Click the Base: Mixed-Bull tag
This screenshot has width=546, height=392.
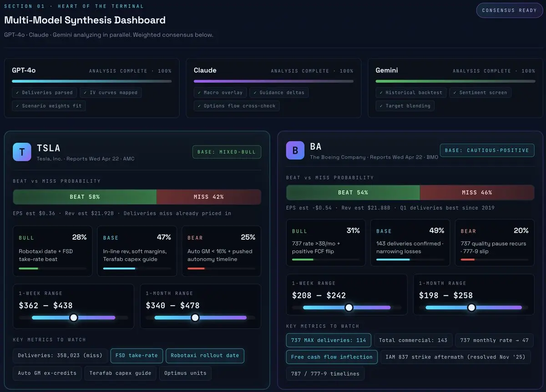[x=227, y=152]
